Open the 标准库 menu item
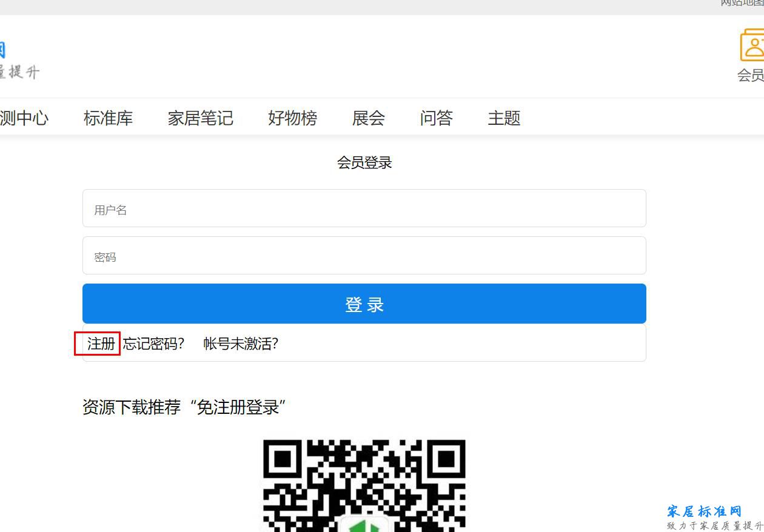Image resolution: width=764 pixels, height=532 pixels. 108,118
